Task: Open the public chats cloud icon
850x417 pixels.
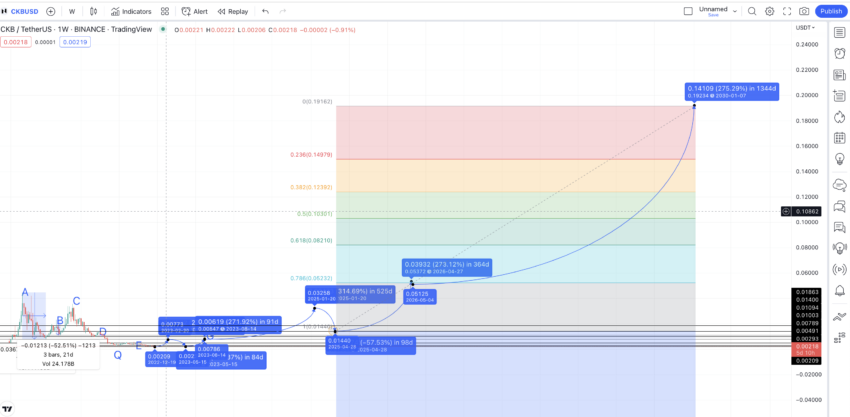Action: coord(839,184)
